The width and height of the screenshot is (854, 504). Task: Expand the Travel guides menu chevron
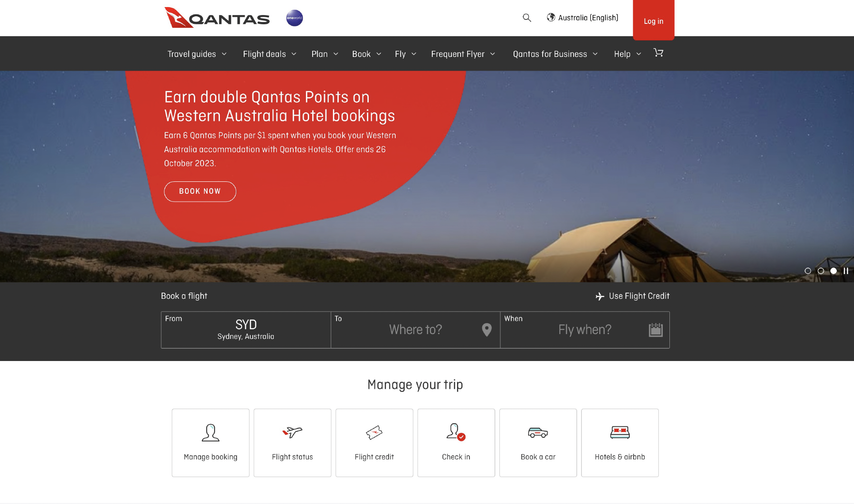point(224,54)
